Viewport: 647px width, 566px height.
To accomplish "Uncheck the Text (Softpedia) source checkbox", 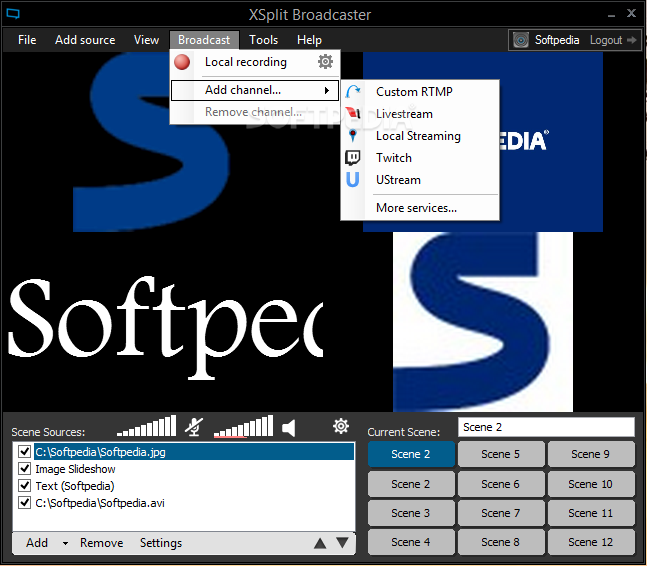I will click(x=24, y=486).
